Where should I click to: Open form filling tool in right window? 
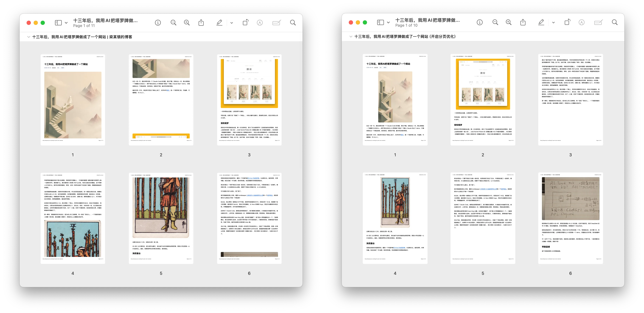click(x=598, y=22)
